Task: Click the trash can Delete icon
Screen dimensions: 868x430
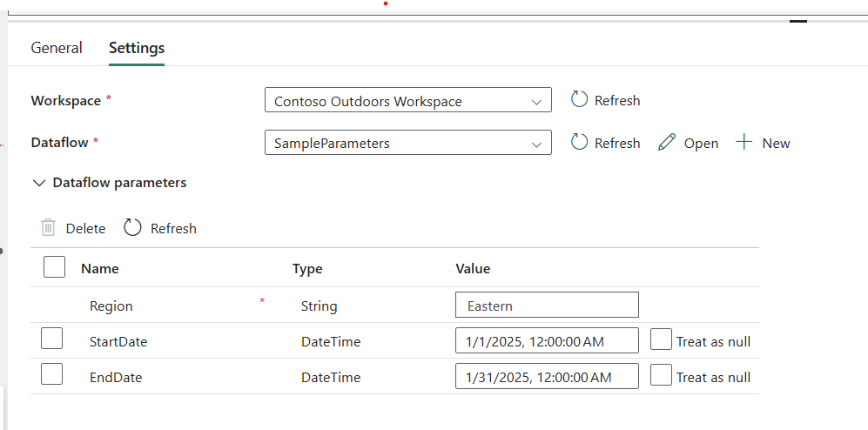Action: point(49,228)
